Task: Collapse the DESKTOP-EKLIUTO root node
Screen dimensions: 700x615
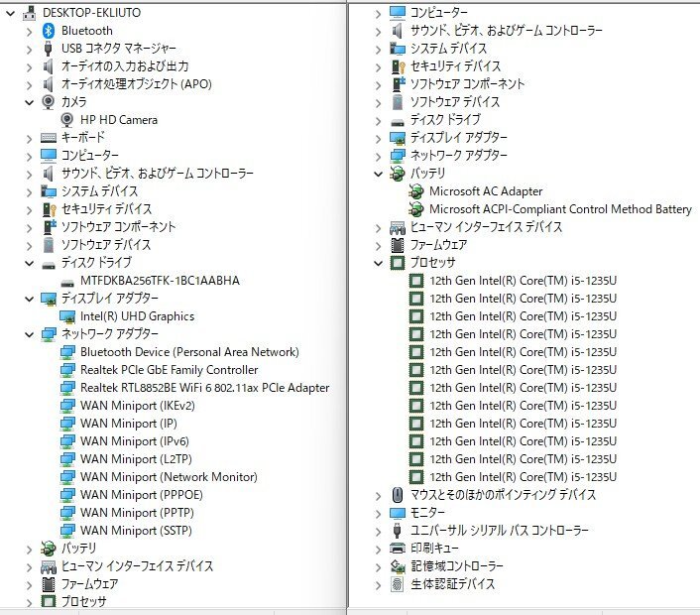Action: tap(10, 14)
